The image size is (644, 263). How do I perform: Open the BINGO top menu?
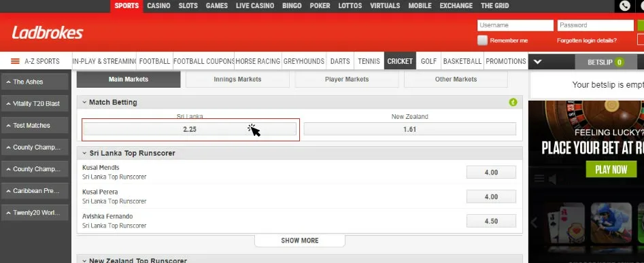click(292, 5)
